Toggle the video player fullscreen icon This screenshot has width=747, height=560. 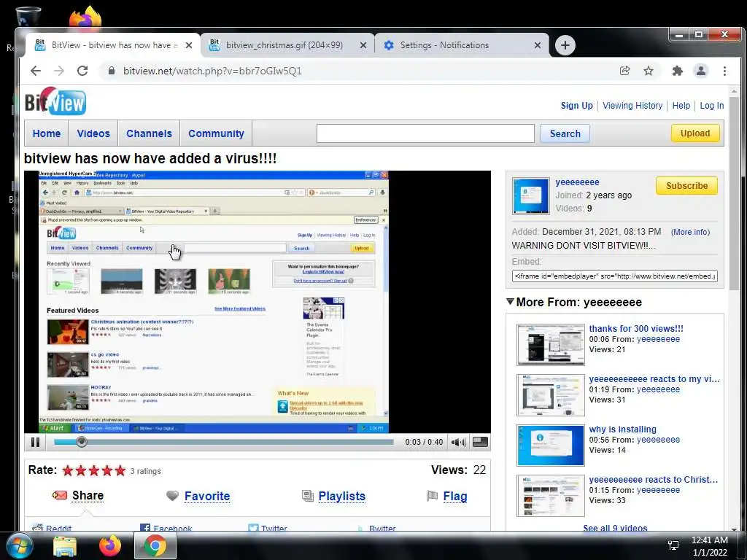point(480,442)
